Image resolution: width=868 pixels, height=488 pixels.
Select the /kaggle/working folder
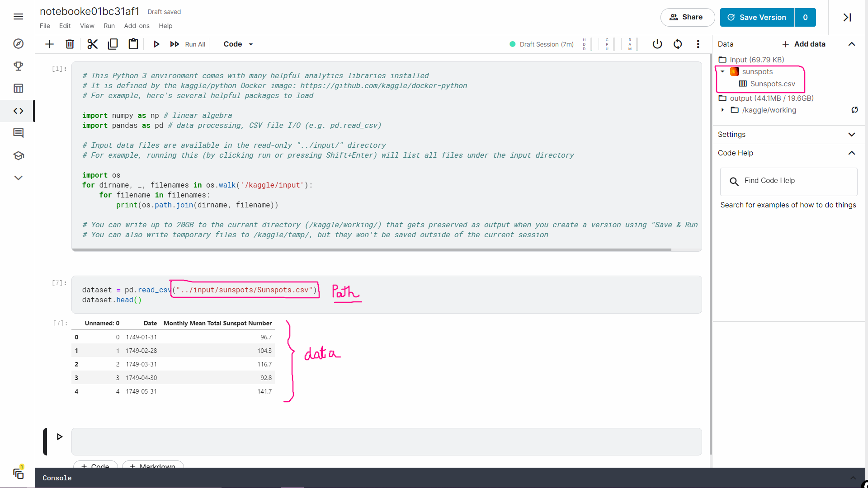(x=764, y=110)
